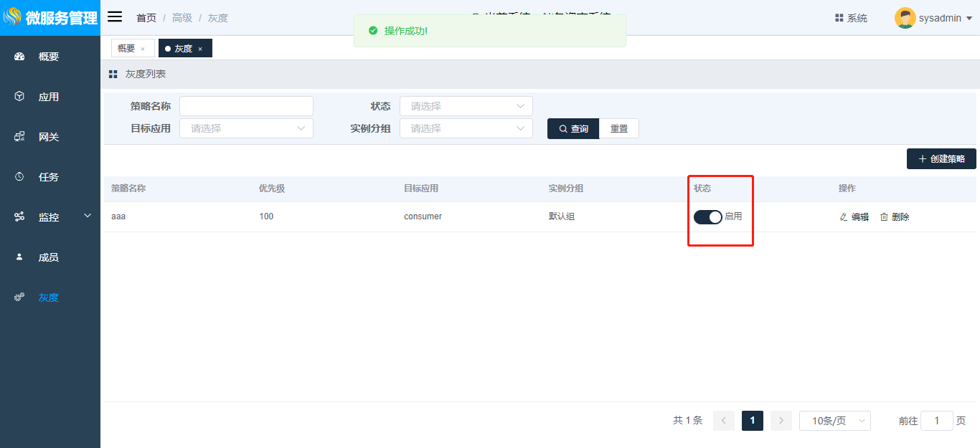Screen dimensions: 980x448
Task: Open 成员 members sidebar item
Action: point(48,257)
